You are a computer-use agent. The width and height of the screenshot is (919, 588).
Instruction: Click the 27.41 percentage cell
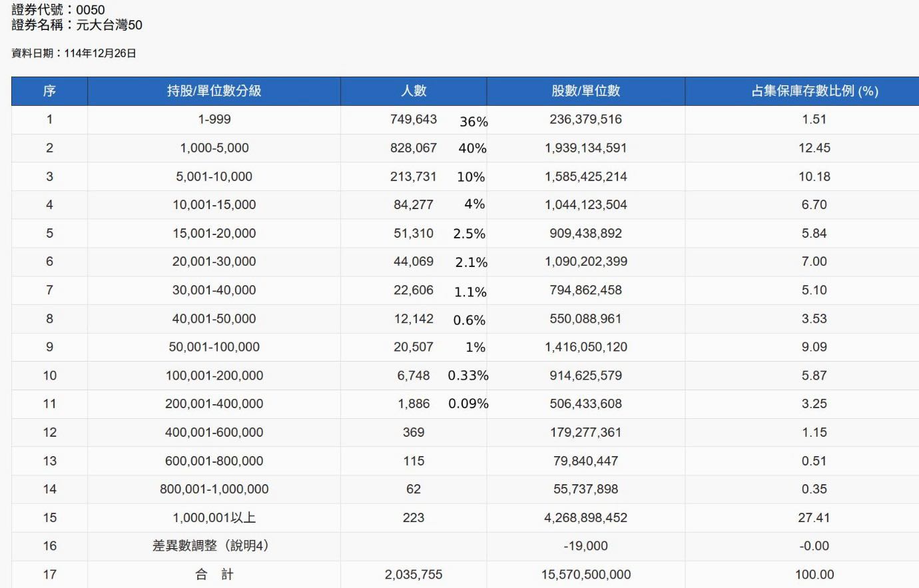click(x=814, y=518)
